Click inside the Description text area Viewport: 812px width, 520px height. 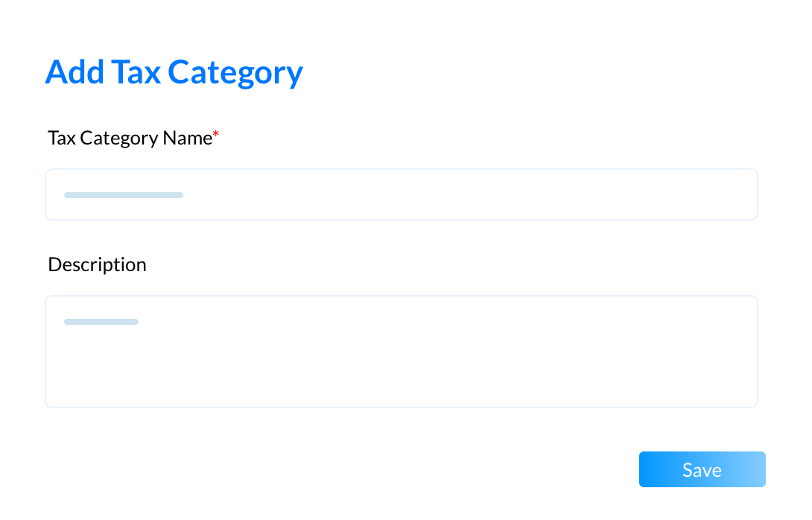coord(402,352)
